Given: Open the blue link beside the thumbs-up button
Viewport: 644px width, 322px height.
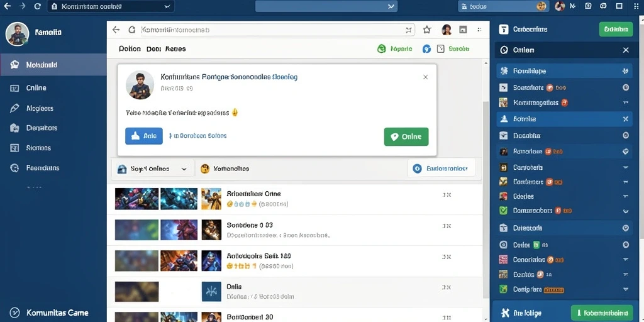Looking at the screenshot, I should click(x=197, y=136).
